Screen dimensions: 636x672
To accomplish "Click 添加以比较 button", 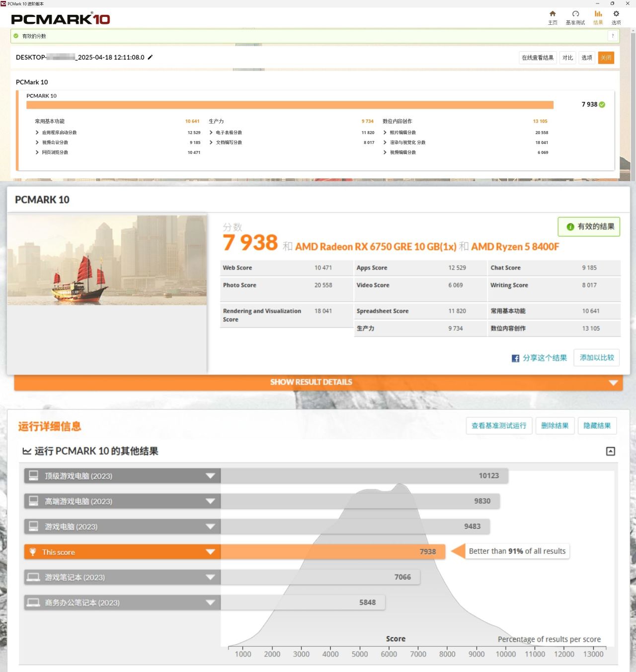I will tap(597, 358).
